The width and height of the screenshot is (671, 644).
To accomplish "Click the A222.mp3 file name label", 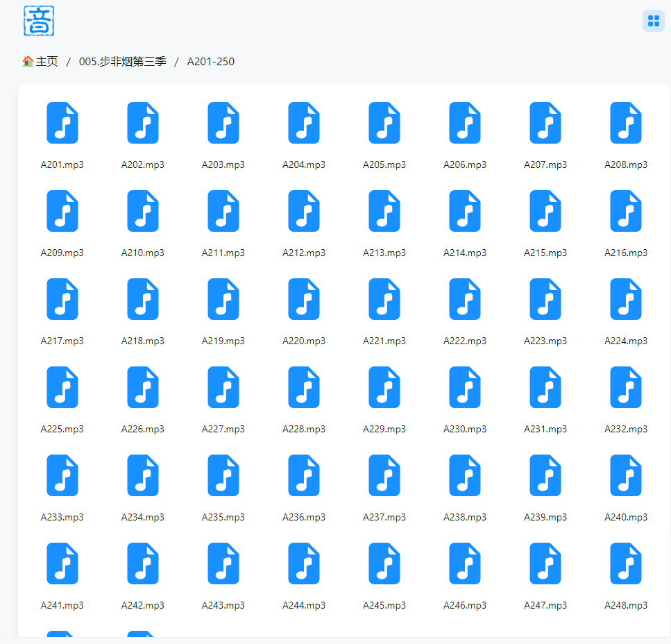I will [465, 341].
